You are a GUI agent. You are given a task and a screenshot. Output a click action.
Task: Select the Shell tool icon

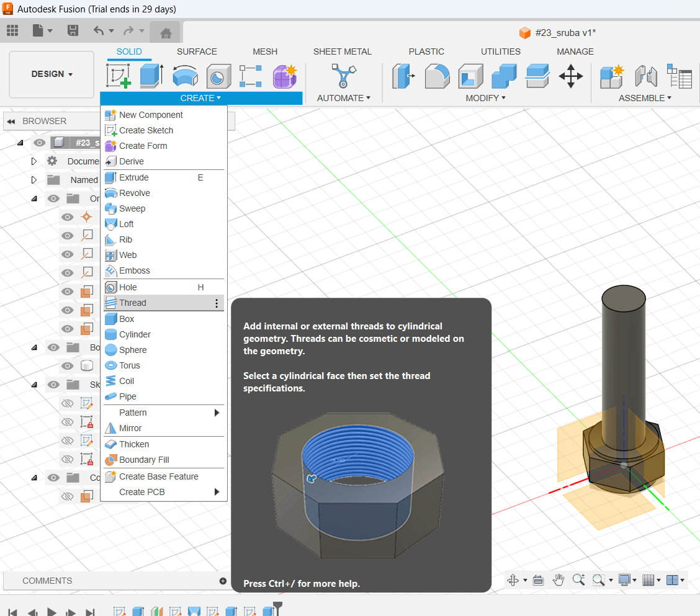tap(470, 76)
